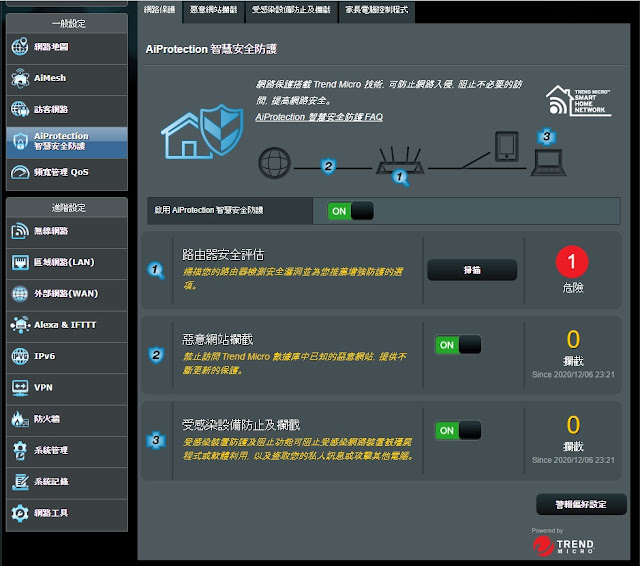
Task: Click the Trend Micro logo at bottom
Action: [x=563, y=546]
